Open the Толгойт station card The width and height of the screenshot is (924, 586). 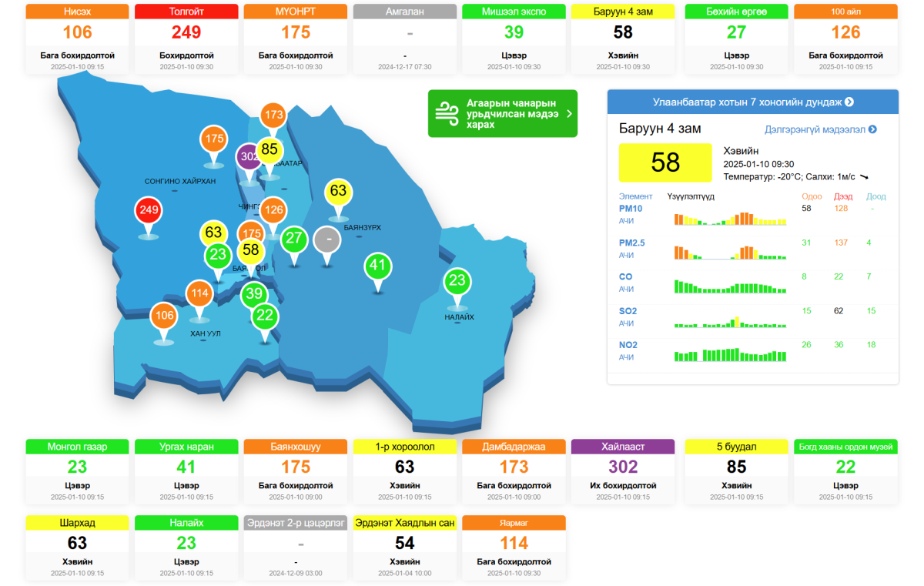click(x=186, y=39)
